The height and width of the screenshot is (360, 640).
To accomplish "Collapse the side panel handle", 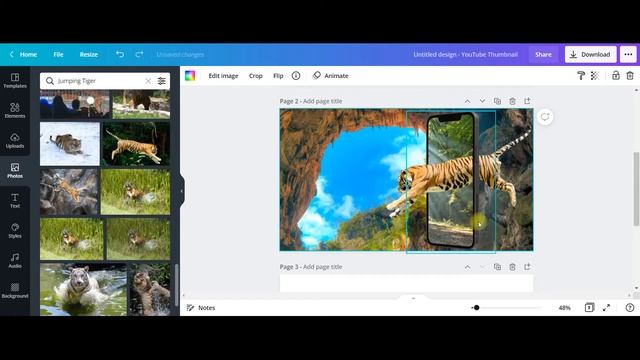I will [x=182, y=191].
